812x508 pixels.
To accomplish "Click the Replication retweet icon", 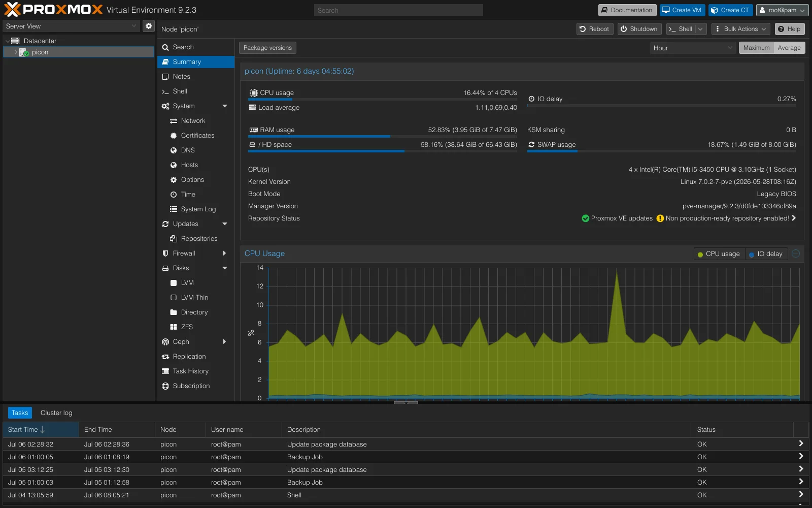I will (165, 357).
